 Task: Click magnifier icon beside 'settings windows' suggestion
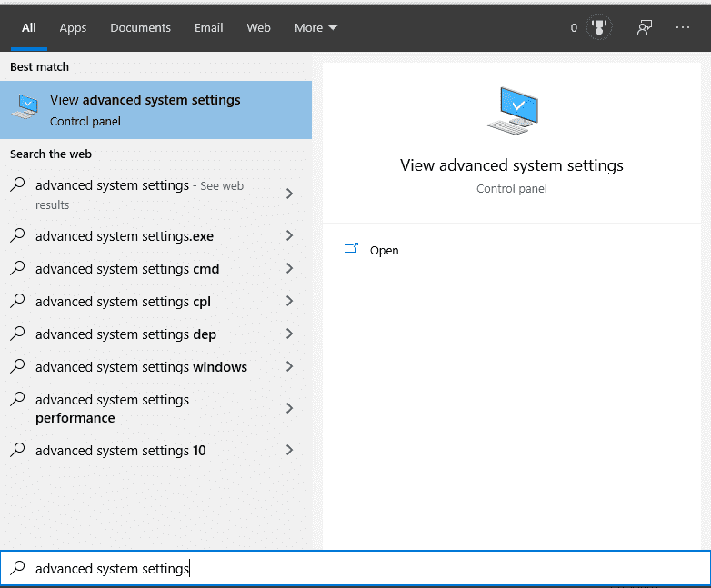click(17, 365)
